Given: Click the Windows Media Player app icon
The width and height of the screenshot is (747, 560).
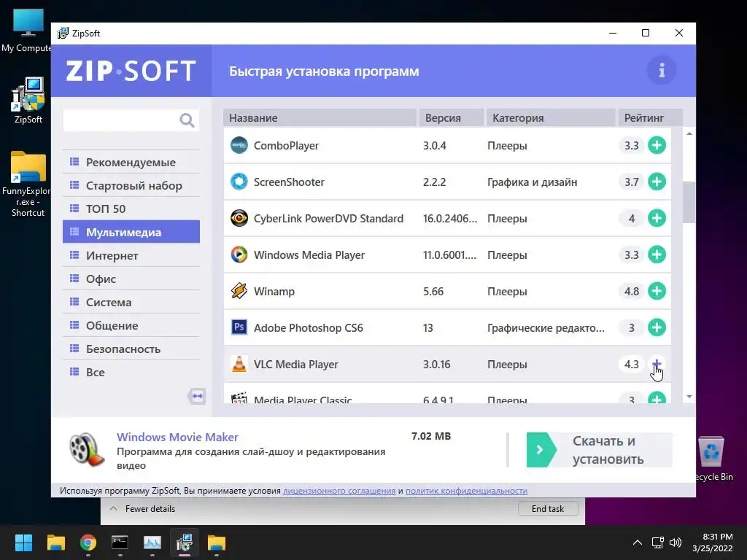Looking at the screenshot, I should pos(239,254).
